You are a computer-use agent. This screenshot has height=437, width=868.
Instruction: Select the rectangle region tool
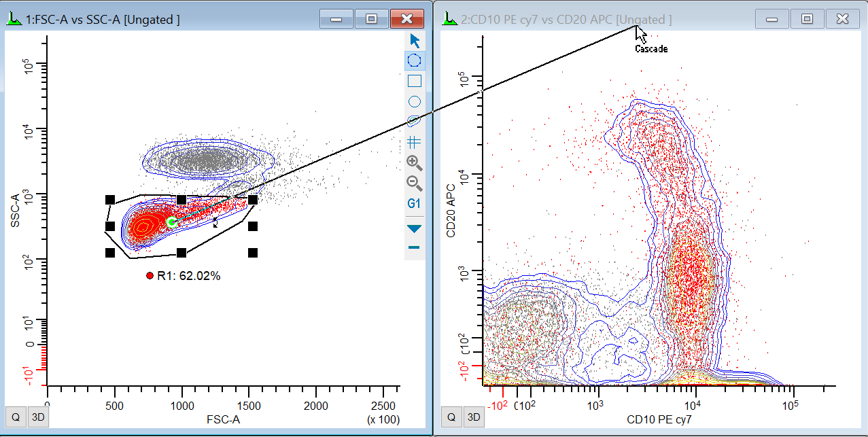[x=415, y=81]
